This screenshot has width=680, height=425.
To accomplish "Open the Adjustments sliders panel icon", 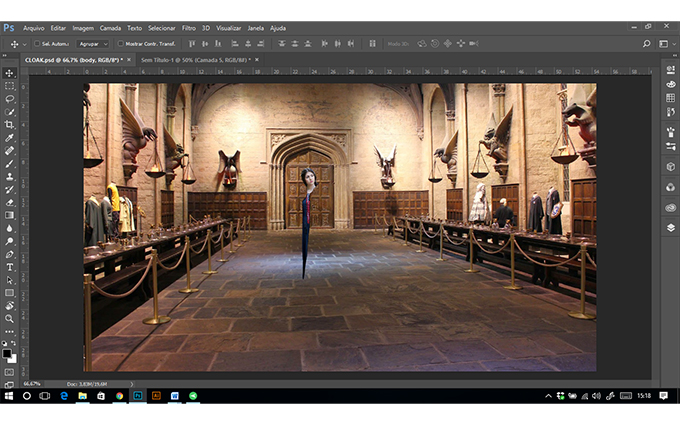I will [670, 147].
